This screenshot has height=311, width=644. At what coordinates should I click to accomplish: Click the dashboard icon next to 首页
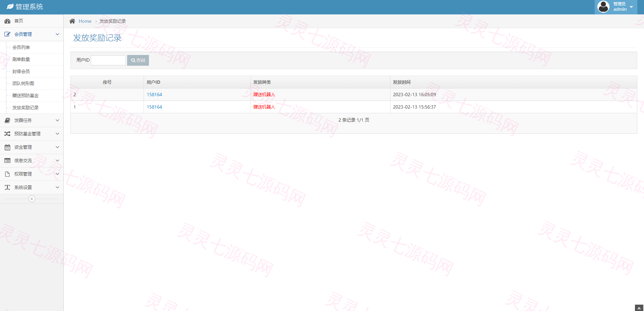click(7, 21)
